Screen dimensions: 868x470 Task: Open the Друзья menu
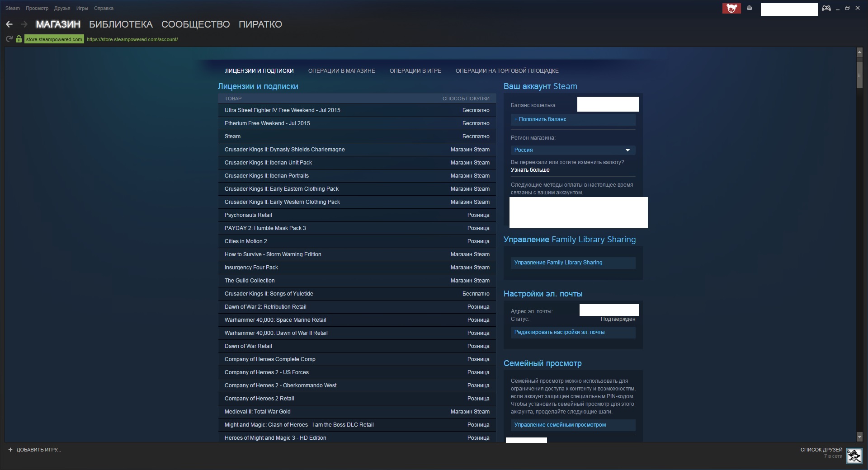tap(62, 8)
